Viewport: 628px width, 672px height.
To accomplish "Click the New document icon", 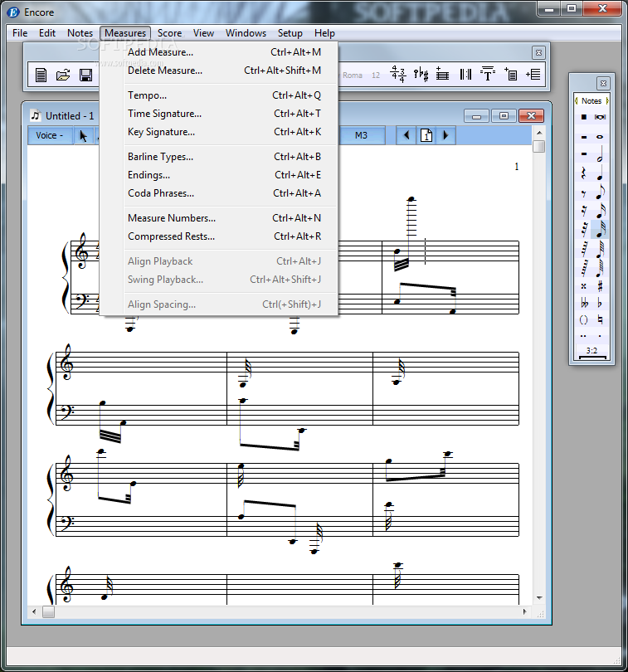I will (41, 75).
